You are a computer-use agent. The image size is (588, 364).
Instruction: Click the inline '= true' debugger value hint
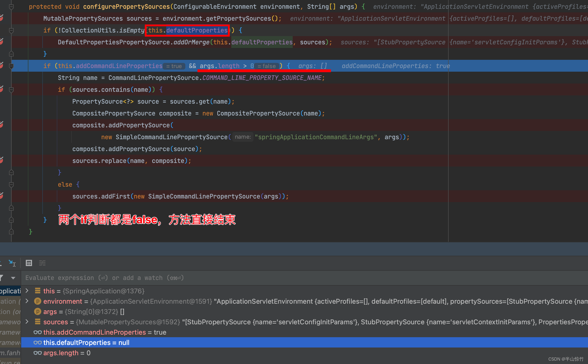click(x=174, y=66)
